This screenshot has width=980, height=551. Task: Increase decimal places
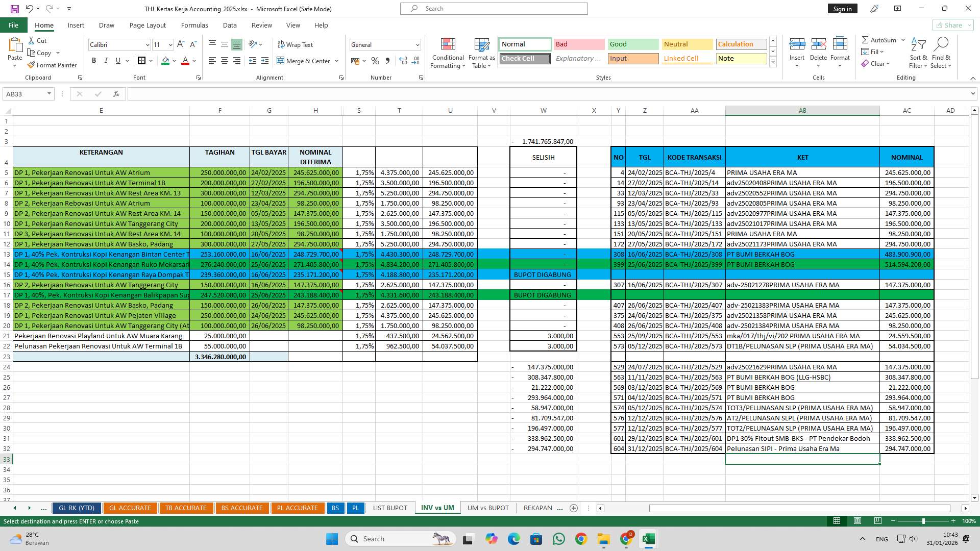pyautogui.click(x=403, y=61)
